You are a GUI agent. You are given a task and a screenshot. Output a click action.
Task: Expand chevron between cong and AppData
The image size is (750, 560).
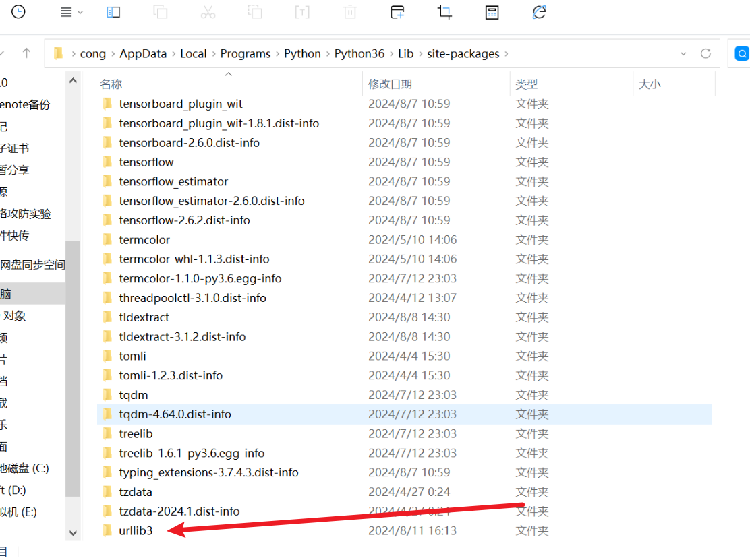coord(113,53)
